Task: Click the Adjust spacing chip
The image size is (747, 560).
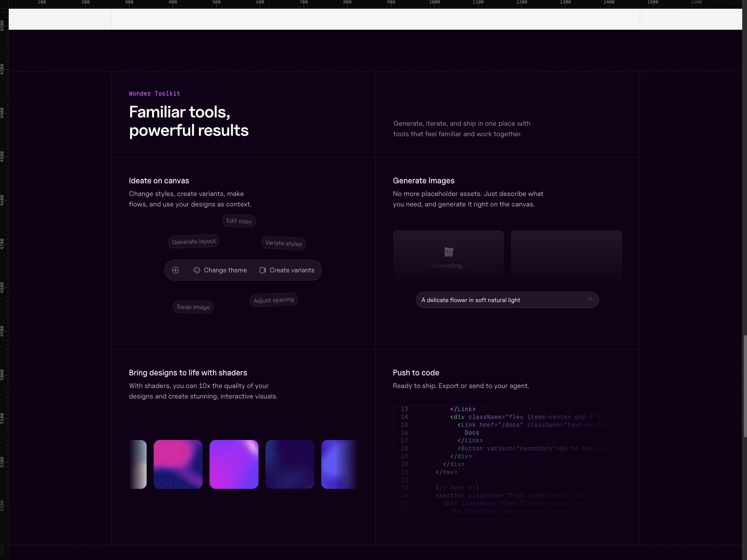Action: click(x=274, y=300)
